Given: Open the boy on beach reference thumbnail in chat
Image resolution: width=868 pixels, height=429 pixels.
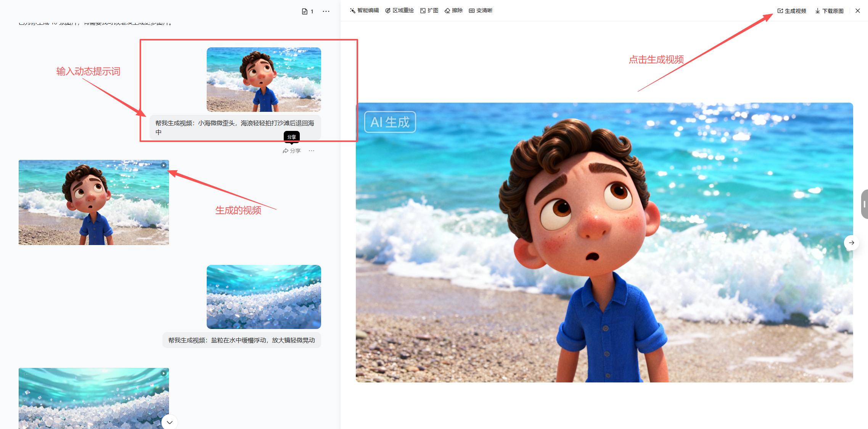Looking at the screenshot, I should pyautogui.click(x=264, y=79).
